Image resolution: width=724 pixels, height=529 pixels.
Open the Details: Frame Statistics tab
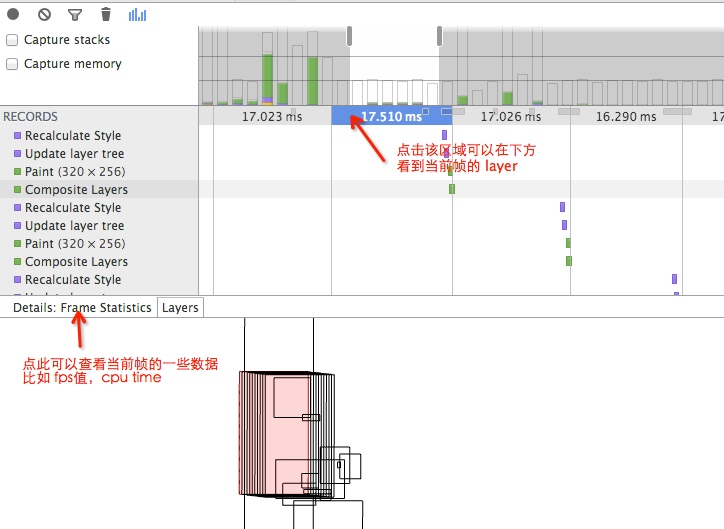click(82, 307)
